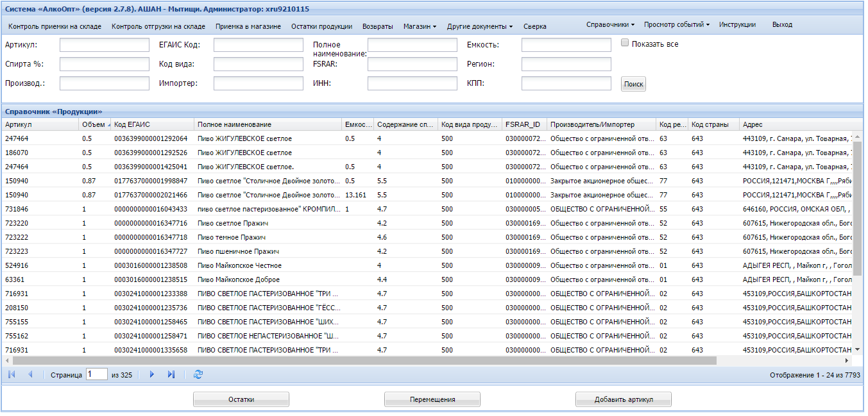The height and width of the screenshot is (416, 868).
Task: Expand the "Справочники" dropdown menu
Action: (610, 24)
